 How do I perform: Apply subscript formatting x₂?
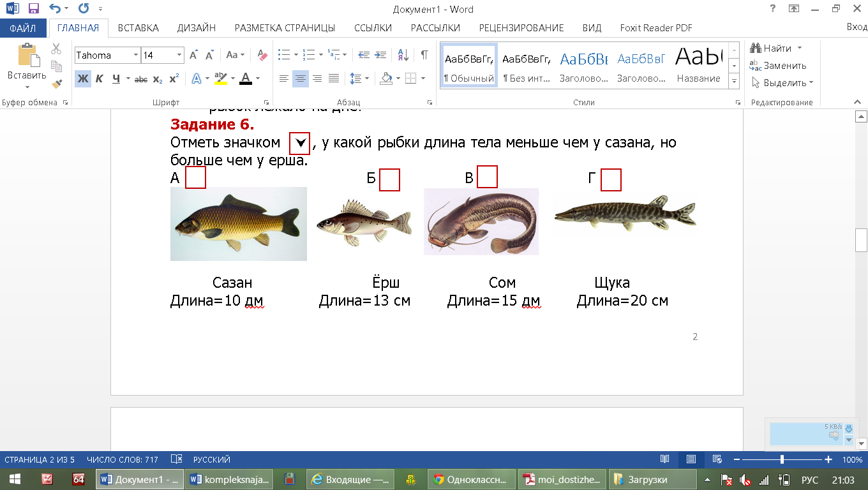coord(158,79)
